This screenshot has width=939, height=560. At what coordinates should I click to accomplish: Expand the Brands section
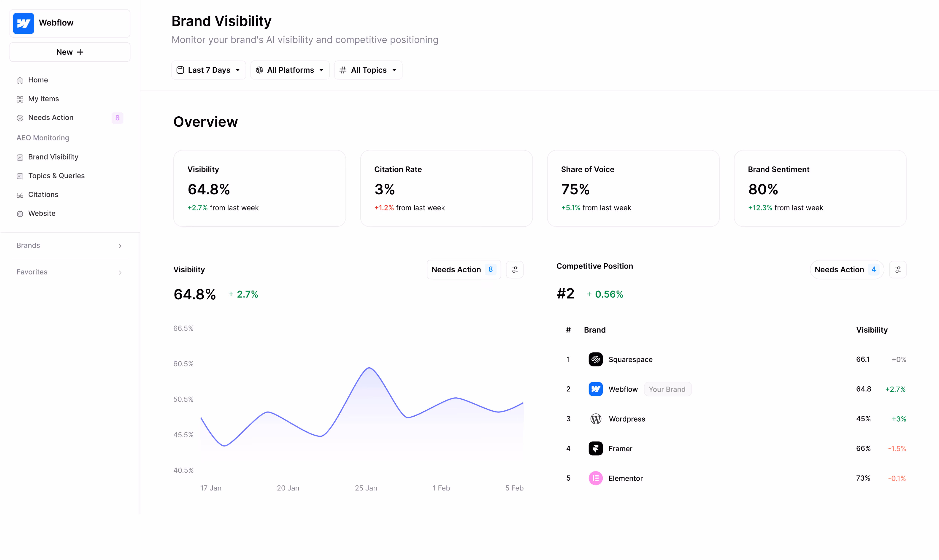click(70, 246)
